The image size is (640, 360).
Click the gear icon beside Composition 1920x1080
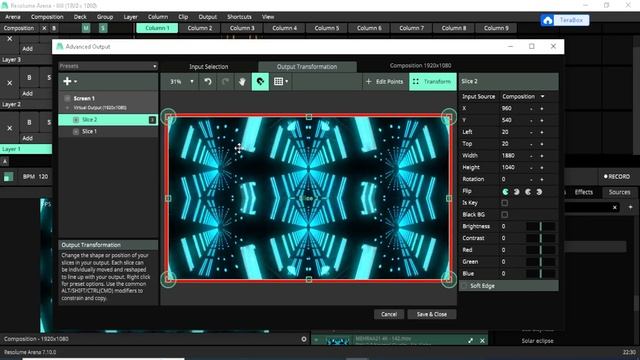point(304,339)
